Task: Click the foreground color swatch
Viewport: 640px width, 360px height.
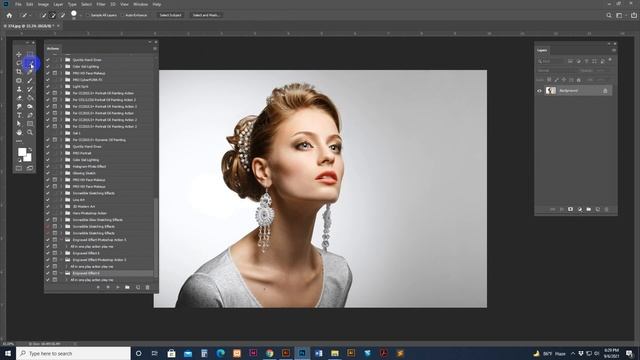Action: pyautogui.click(x=22, y=152)
